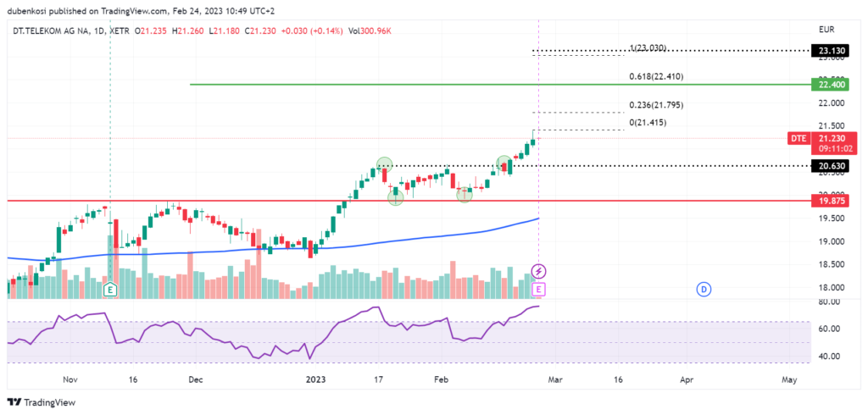Image resolution: width=868 pixels, height=415 pixels.
Task: Select the 23.130 price level label
Action: coord(829,50)
